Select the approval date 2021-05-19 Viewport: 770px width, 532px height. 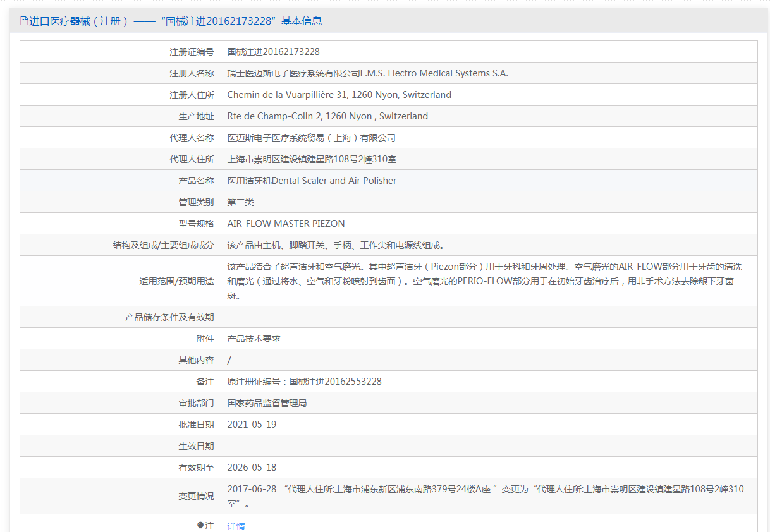tap(252, 425)
